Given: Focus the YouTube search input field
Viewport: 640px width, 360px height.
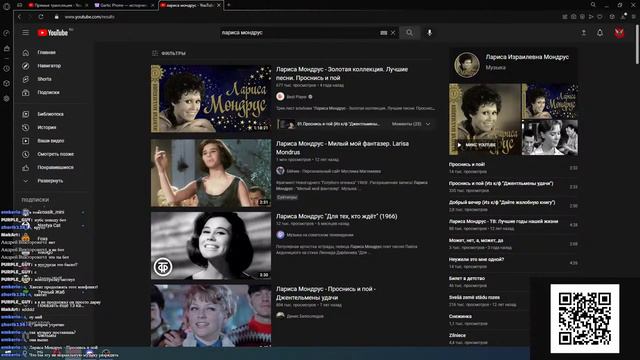Looking at the screenshot, I should 300,33.
